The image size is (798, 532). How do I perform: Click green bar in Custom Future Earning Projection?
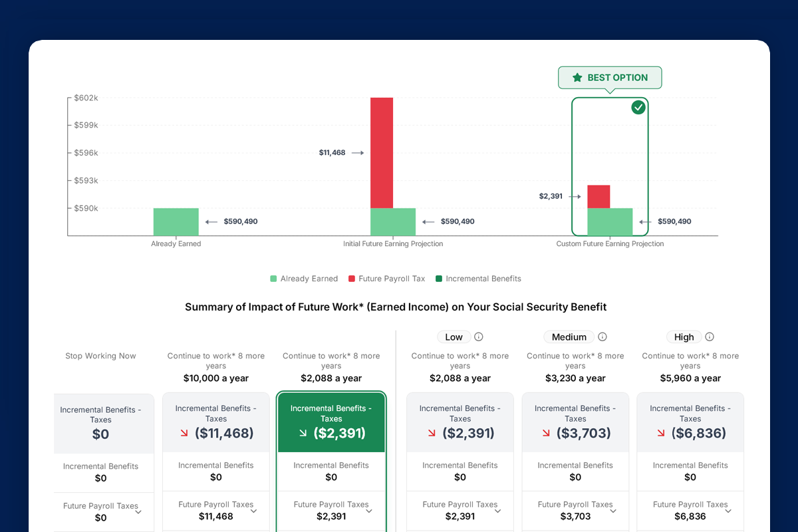(x=610, y=222)
